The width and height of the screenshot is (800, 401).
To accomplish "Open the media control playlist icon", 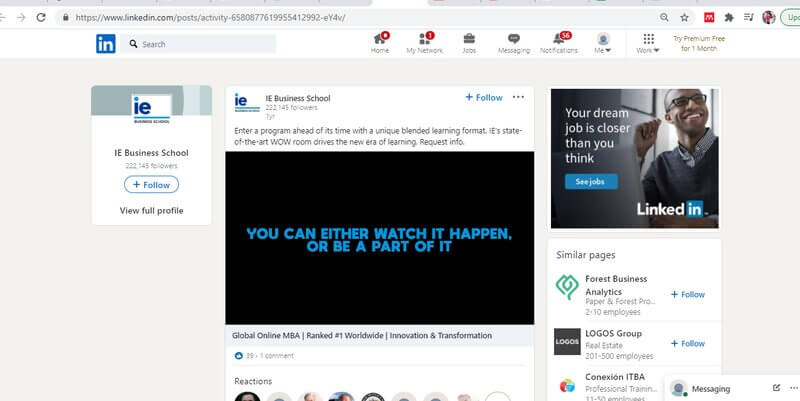I will pos(748,17).
